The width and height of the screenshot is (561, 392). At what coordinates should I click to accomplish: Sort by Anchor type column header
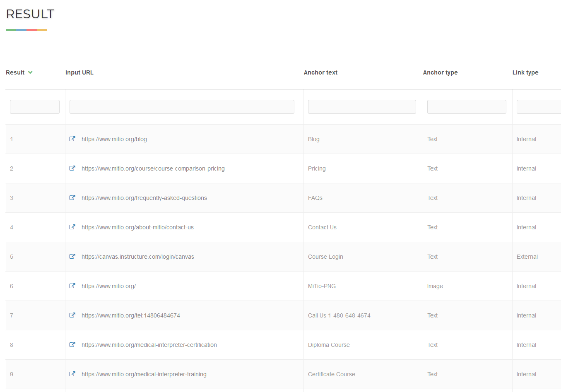coord(440,72)
